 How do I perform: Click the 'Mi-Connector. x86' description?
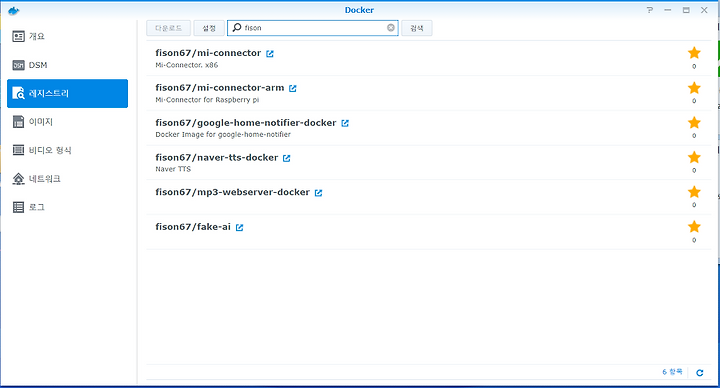(186, 65)
